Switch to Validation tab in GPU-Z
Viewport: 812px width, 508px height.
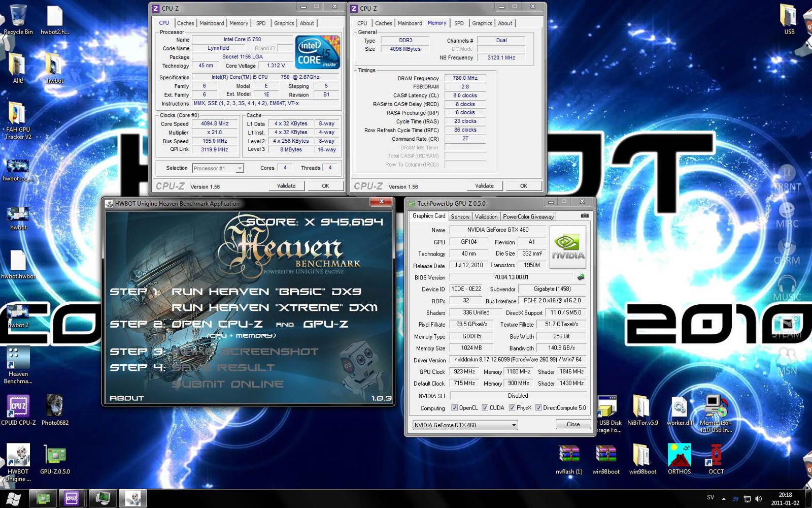[x=486, y=216]
